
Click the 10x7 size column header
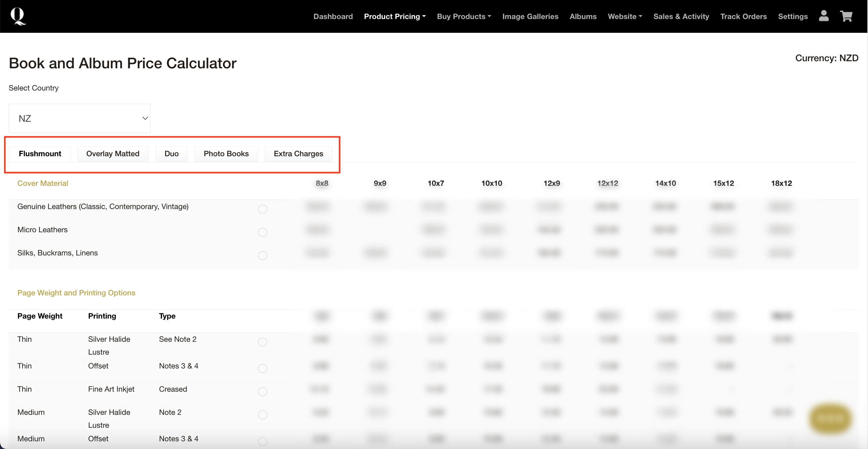pos(436,183)
